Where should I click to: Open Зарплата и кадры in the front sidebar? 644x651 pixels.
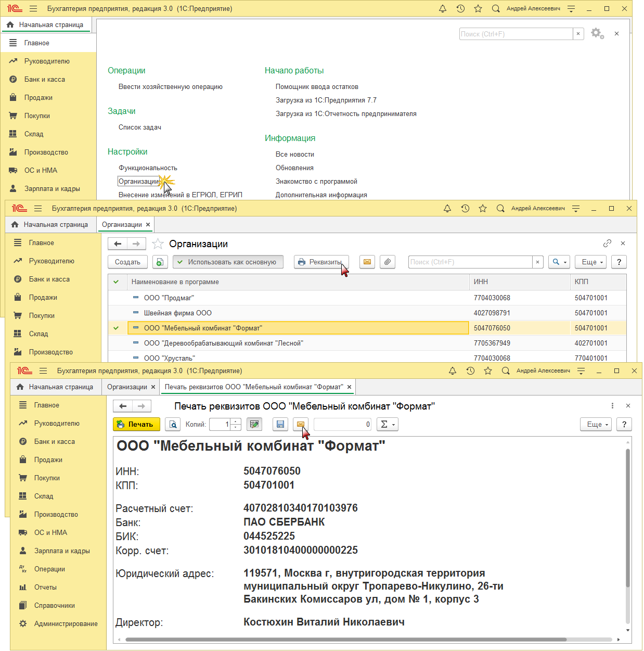click(x=62, y=551)
